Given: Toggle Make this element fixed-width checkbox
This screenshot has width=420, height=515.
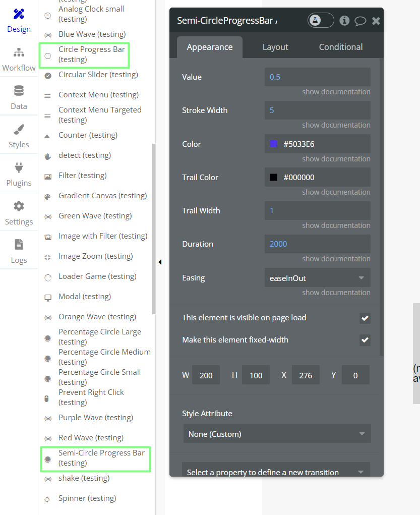Looking at the screenshot, I should (x=365, y=340).
